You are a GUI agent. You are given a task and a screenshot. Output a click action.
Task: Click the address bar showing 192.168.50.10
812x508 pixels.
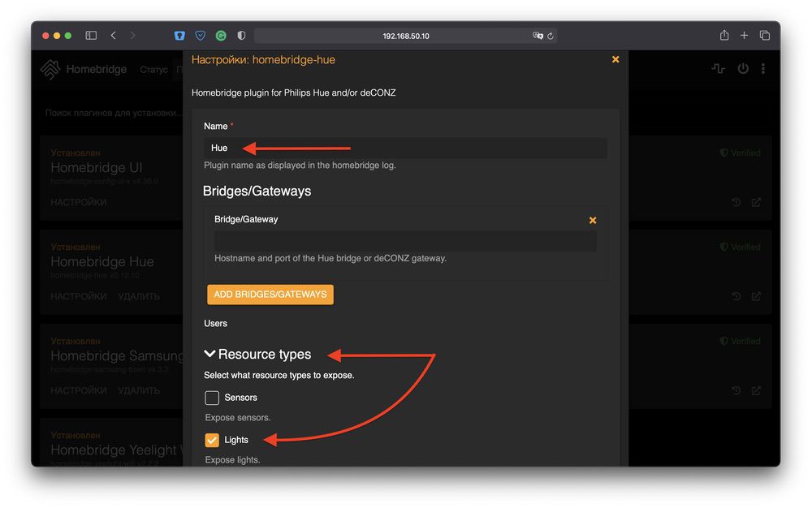pyautogui.click(x=405, y=36)
